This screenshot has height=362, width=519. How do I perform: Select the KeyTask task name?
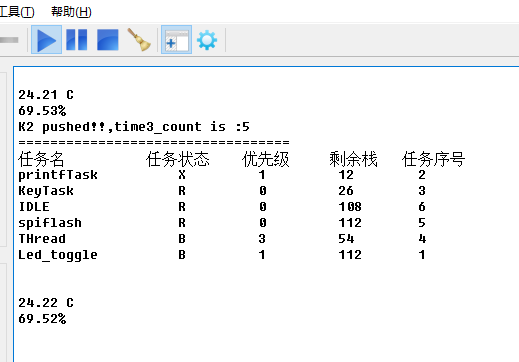46,191
